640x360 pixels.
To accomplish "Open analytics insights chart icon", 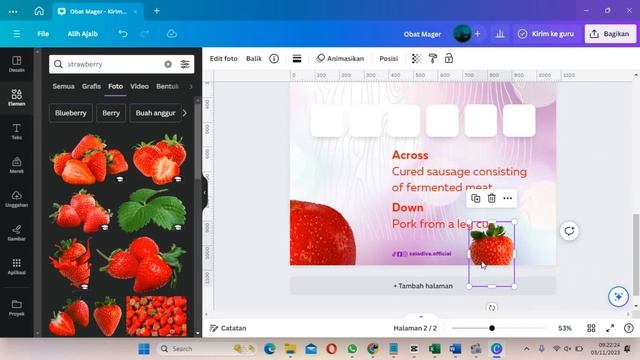I will pyautogui.click(x=500, y=34).
